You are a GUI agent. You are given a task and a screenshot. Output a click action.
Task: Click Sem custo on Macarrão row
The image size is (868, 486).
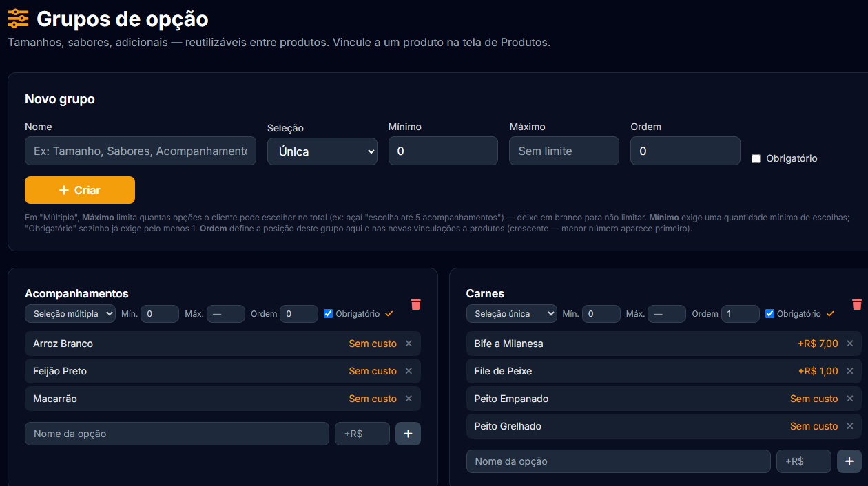point(373,399)
